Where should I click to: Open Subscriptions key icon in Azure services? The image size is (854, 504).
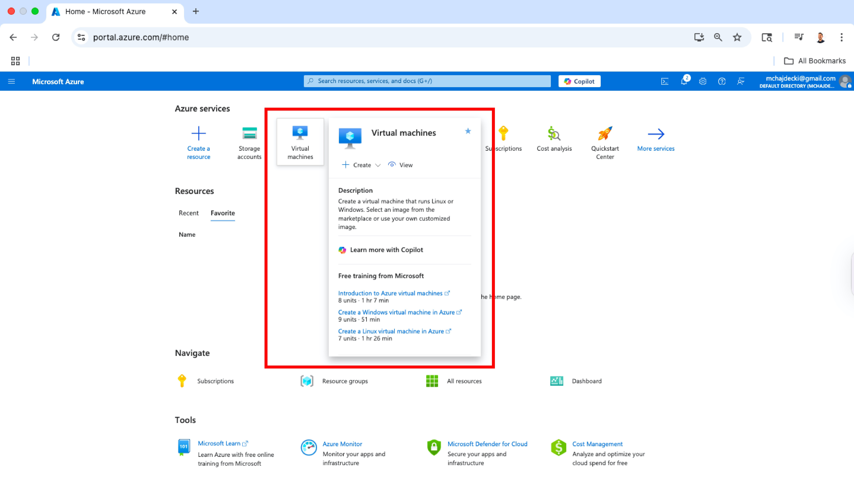[503, 133]
